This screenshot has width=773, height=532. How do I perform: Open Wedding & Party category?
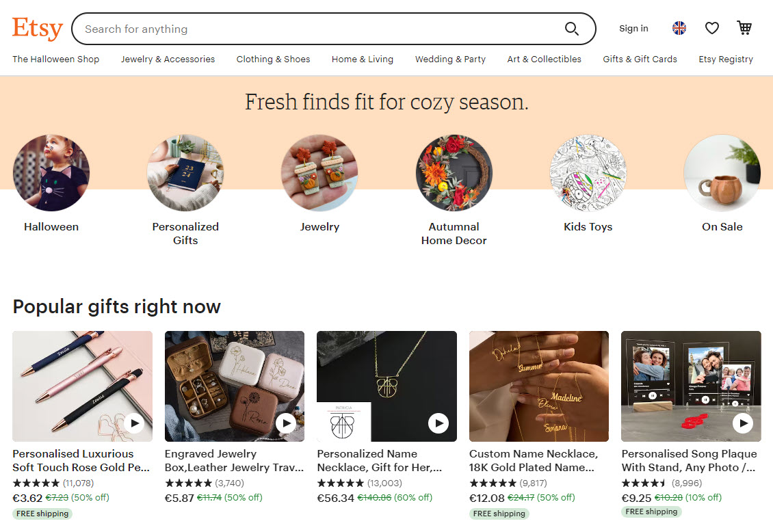coord(450,59)
